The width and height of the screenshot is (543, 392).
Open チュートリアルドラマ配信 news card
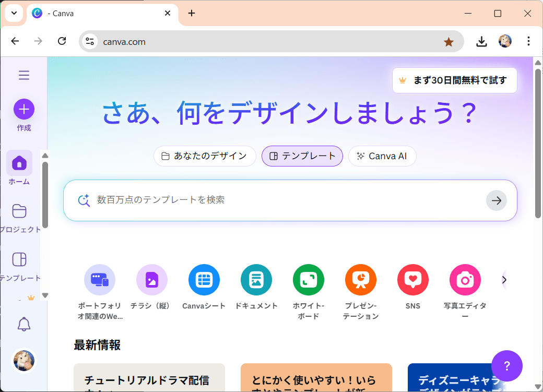click(x=149, y=377)
